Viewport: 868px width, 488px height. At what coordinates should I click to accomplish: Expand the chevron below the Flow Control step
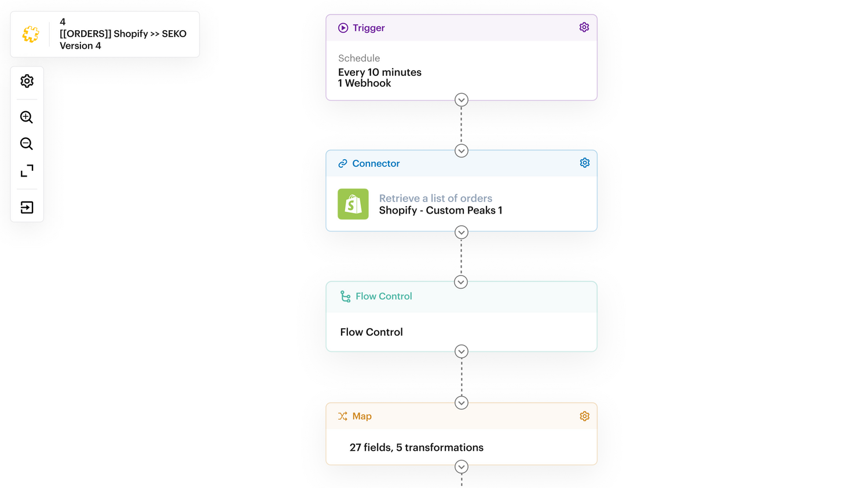pos(461,351)
